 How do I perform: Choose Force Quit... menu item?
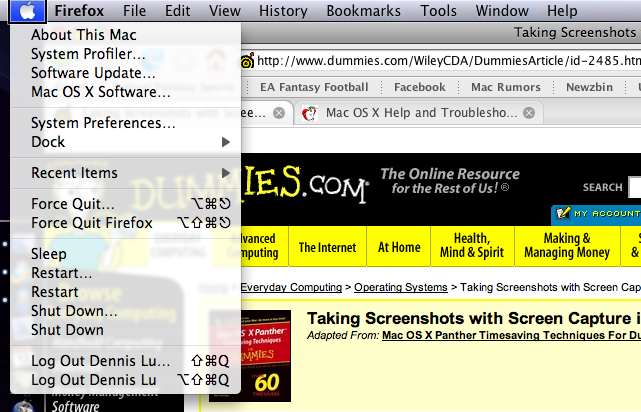pos(125,204)
